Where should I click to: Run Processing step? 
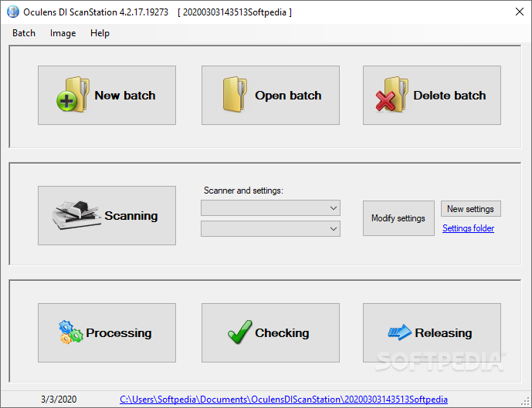(107, 332)
